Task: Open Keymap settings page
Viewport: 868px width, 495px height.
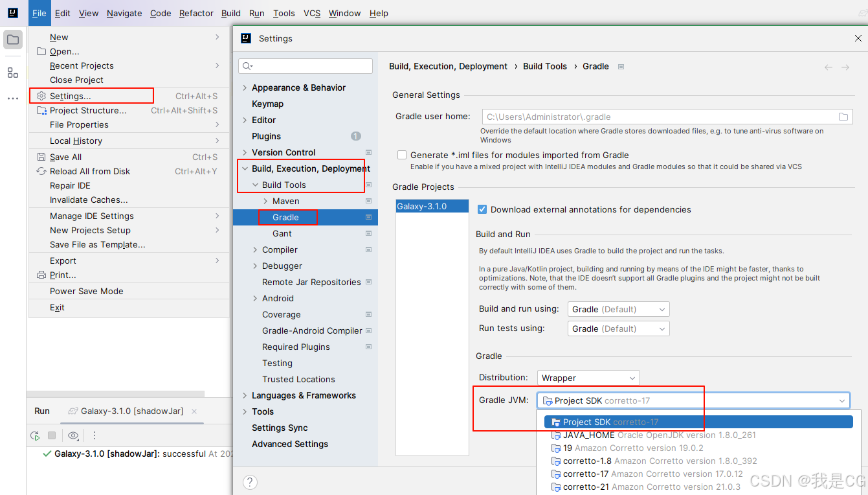Action: click(267, 104)
